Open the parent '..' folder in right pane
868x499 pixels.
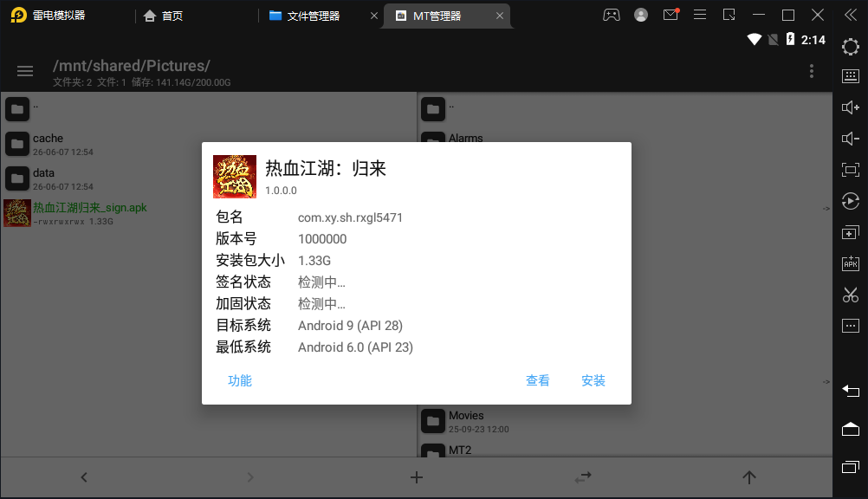[x=625, y=109]
